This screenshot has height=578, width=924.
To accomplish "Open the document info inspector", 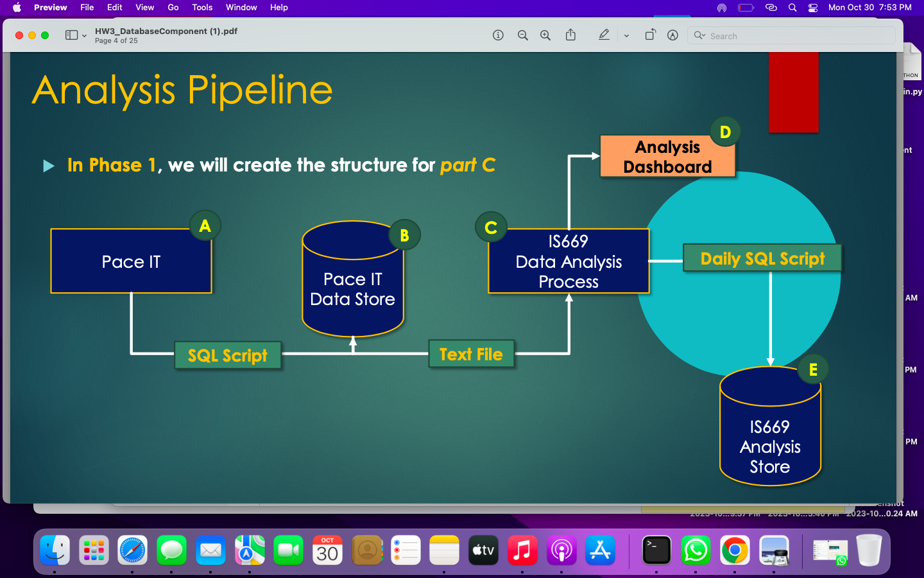I will [498, 35].
